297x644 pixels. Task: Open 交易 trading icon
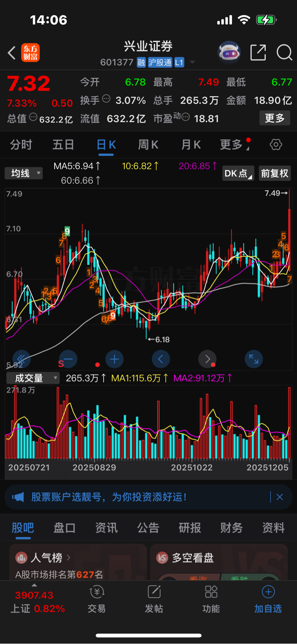pos(97,592)
